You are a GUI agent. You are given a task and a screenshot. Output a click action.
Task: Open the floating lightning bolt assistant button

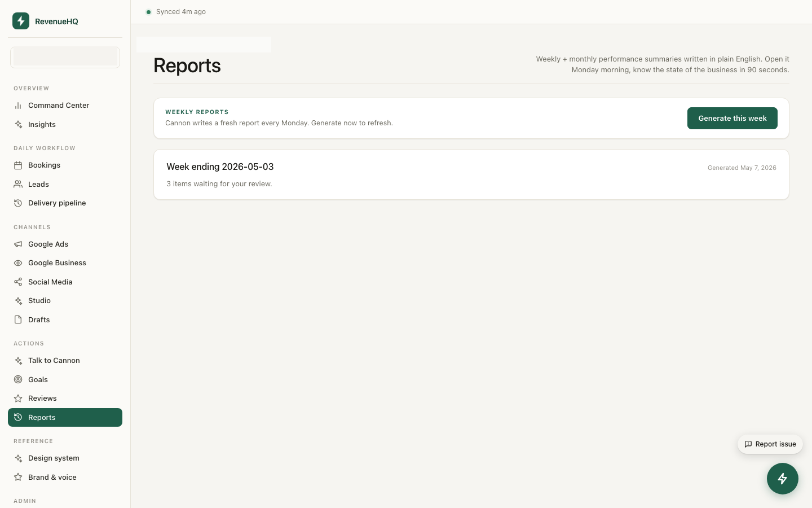click(783, 479)
